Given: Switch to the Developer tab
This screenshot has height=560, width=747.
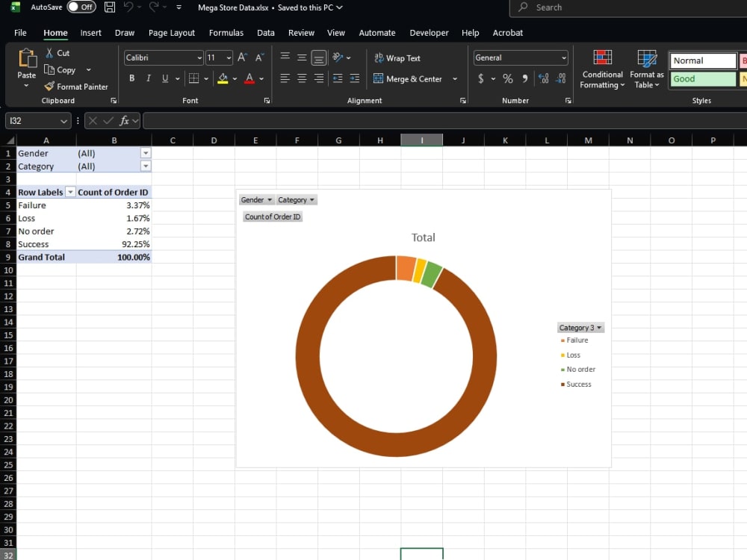Looking at the screenshot, I should click(429, 33).
